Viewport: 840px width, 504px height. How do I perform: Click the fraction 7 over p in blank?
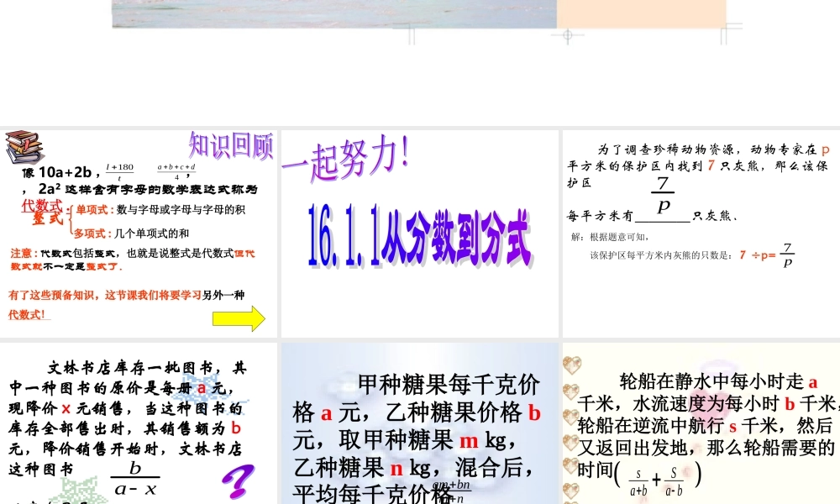tap(664, 194)
